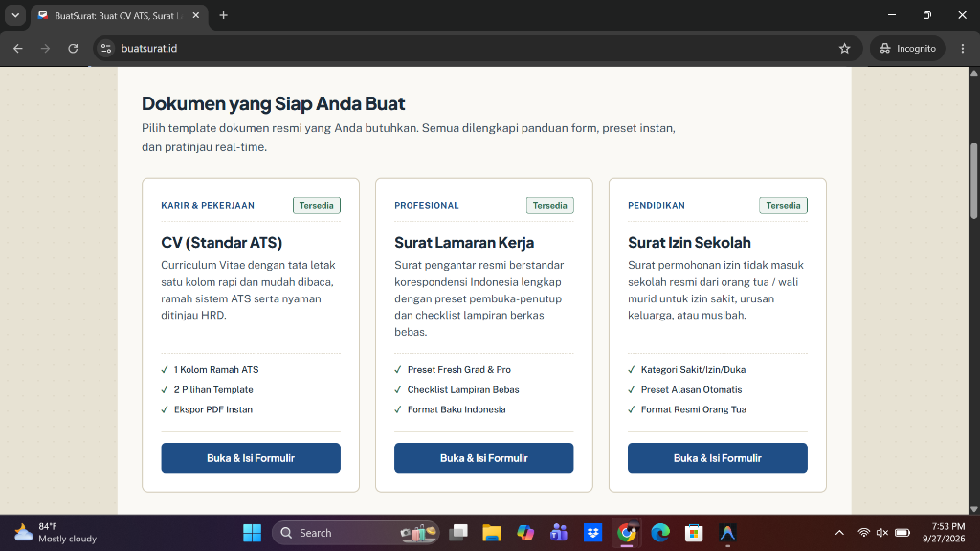
Task: Reload the buatsurat.id page
Action: pos(73,48)
